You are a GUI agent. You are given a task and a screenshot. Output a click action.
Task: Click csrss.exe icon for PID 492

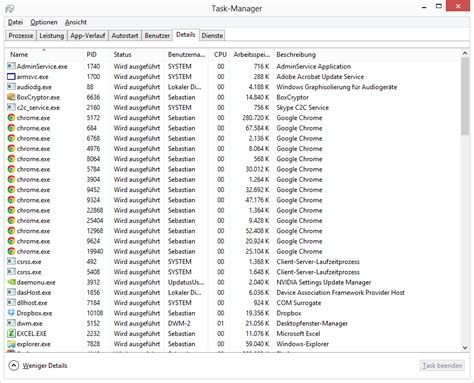[11, 262]
